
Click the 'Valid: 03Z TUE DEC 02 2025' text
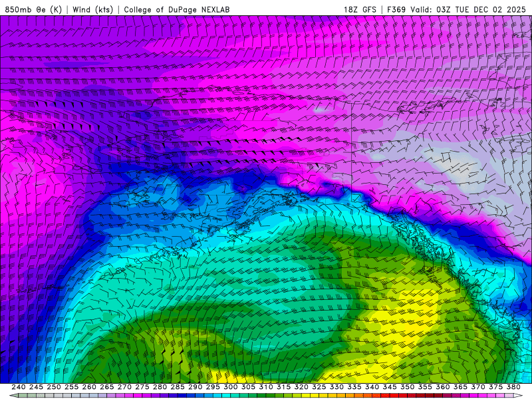(x=468, y=9)
